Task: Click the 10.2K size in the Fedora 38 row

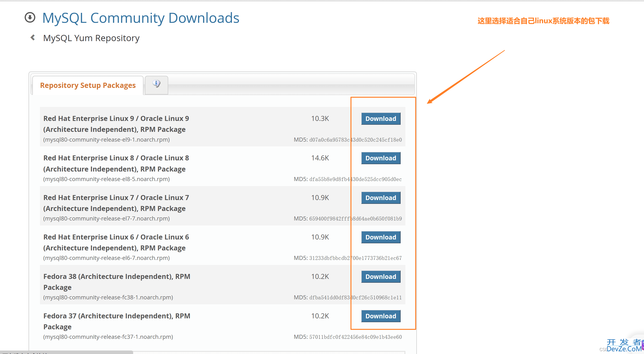Action: click(320, 277)
